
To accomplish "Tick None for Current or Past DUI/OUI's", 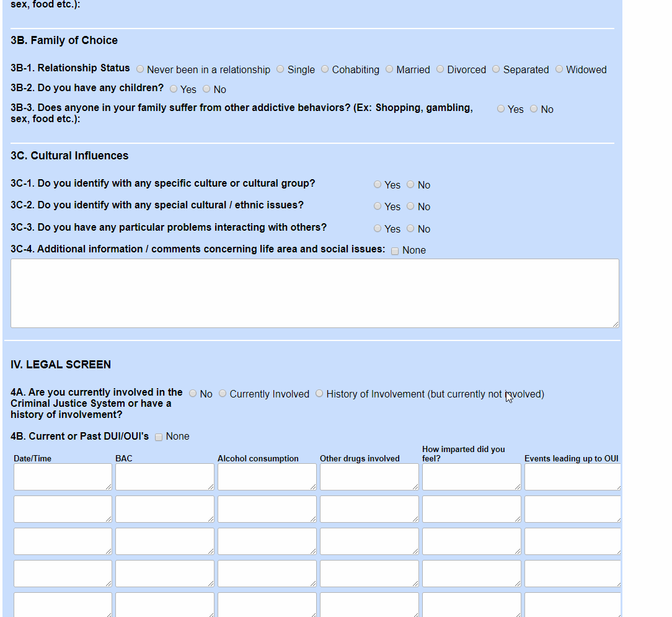I will [159, 437].
